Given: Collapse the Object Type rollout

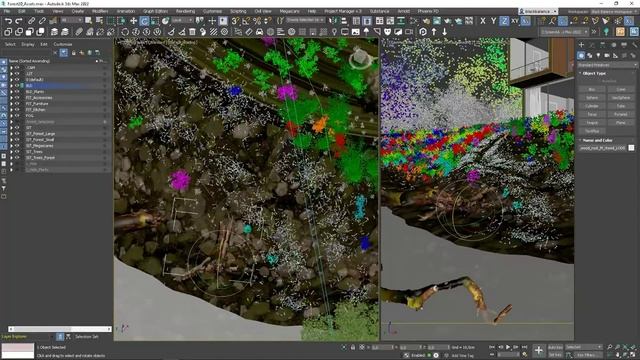Looking at the screenshot, I should click(x=594, y=73).
